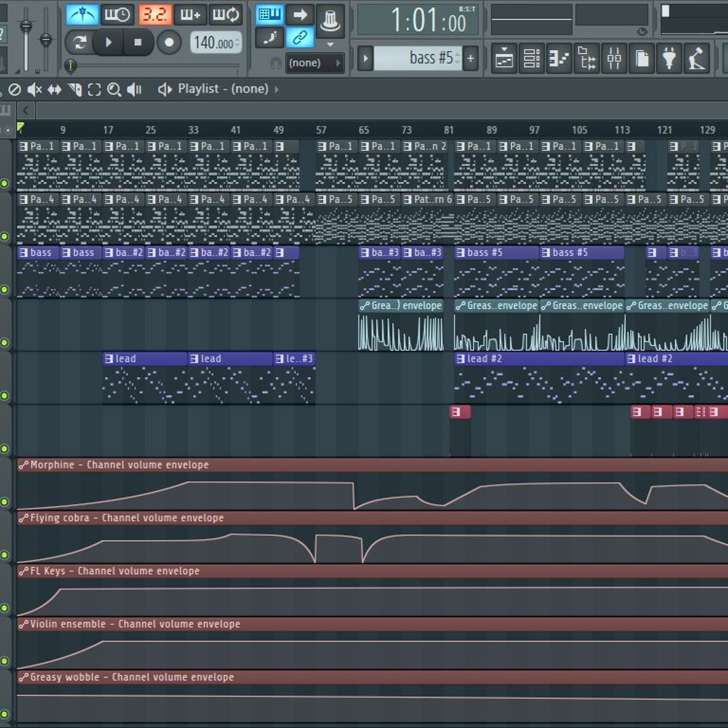Image resolution: width=728 pixels, height=728 pixels.
Task: Stop playback with stop button
Action: 138,42
